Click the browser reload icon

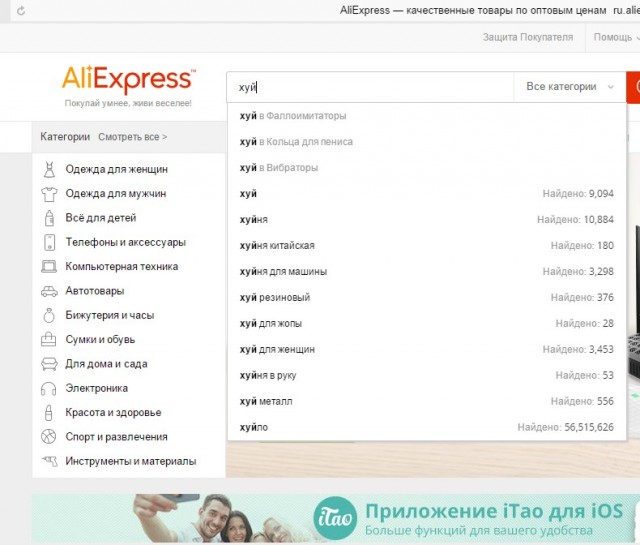[x=21, y=11]
